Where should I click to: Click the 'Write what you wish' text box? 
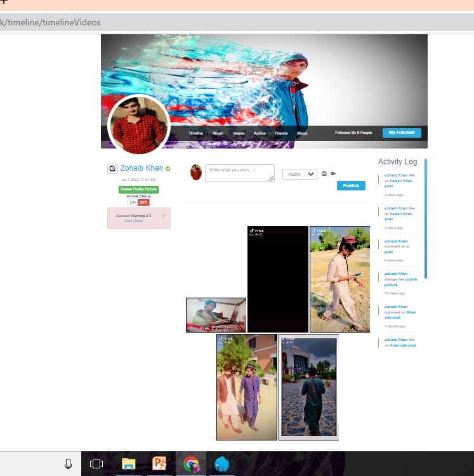pos(240,173)
